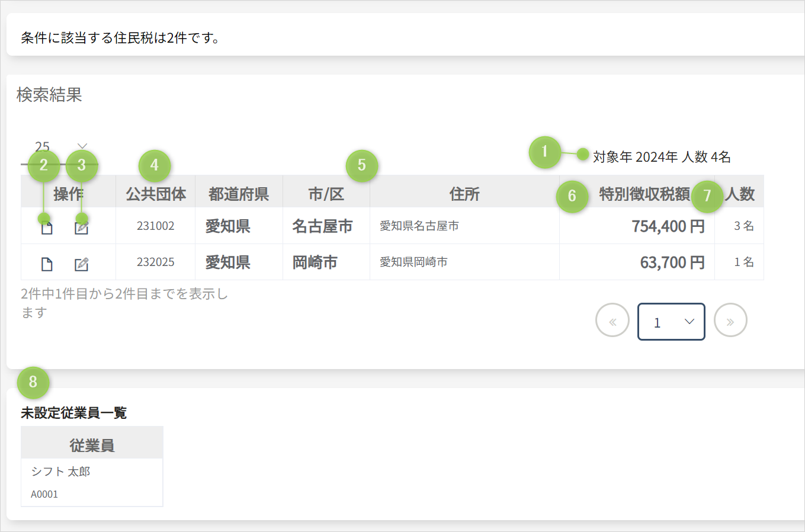Click the 都道府県 column header

238,194
